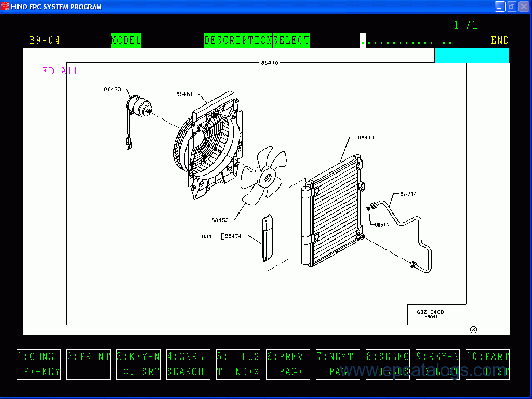Open 3:KEY-NO. SRC search button
The image size is (532, 399).
(x=138, y=364)
